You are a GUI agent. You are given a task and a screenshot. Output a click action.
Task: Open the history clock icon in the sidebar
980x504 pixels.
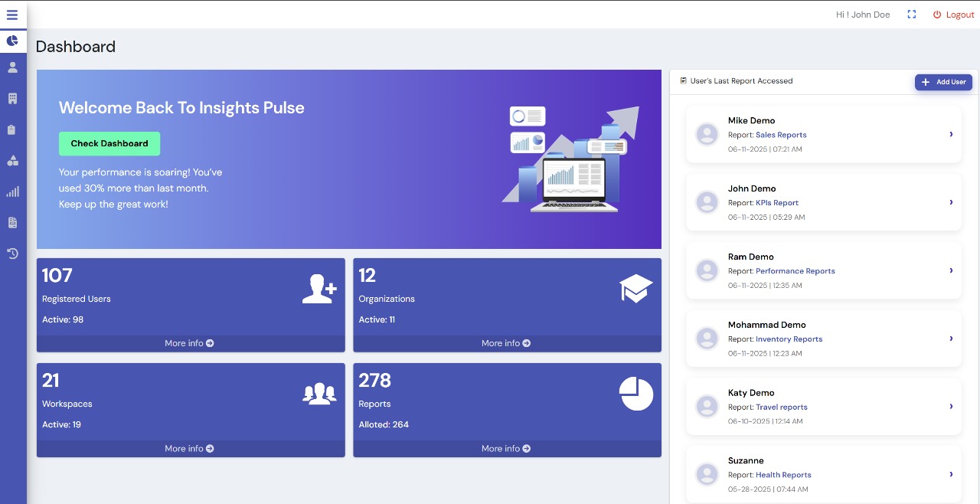[12, 254]
